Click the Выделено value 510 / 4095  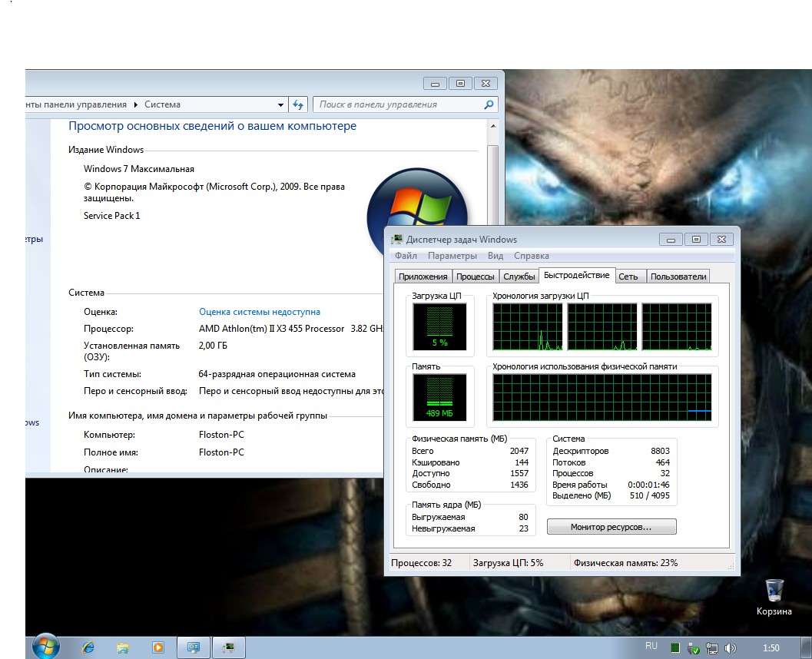(x=649, y=496)
